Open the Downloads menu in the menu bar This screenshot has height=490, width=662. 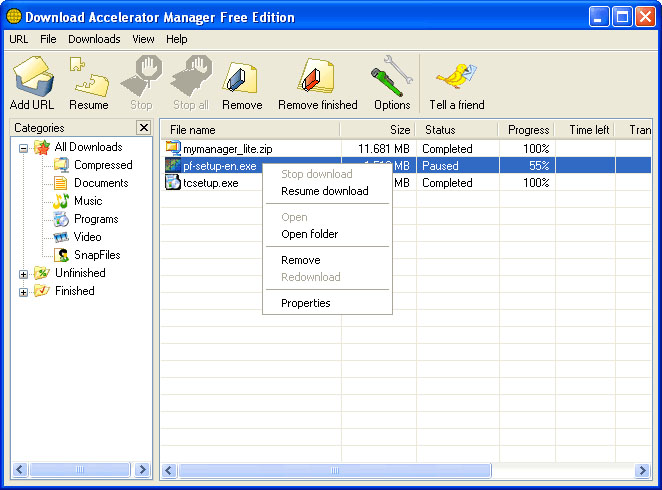click(x=94, y=39)
